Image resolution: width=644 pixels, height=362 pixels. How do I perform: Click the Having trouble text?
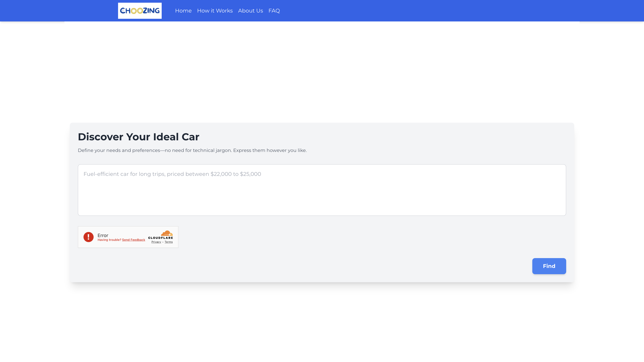[x=109, y=240]
